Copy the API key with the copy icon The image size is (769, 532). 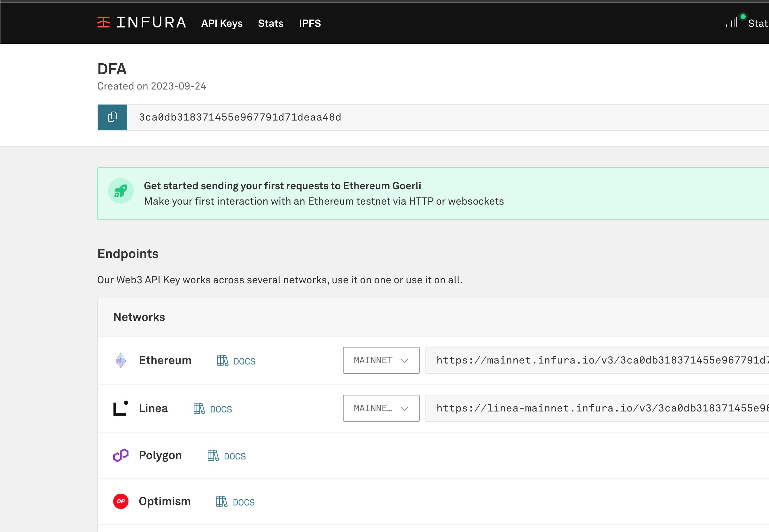112,117
